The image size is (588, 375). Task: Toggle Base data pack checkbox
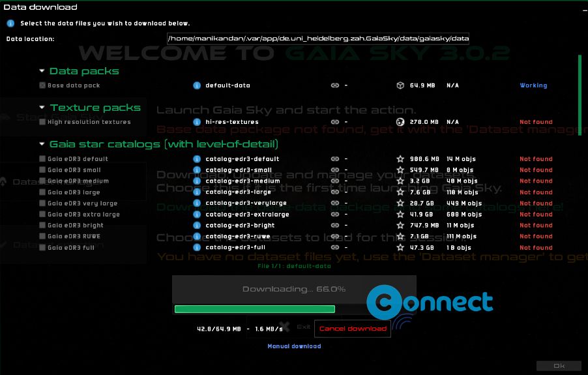click(42, 85)
